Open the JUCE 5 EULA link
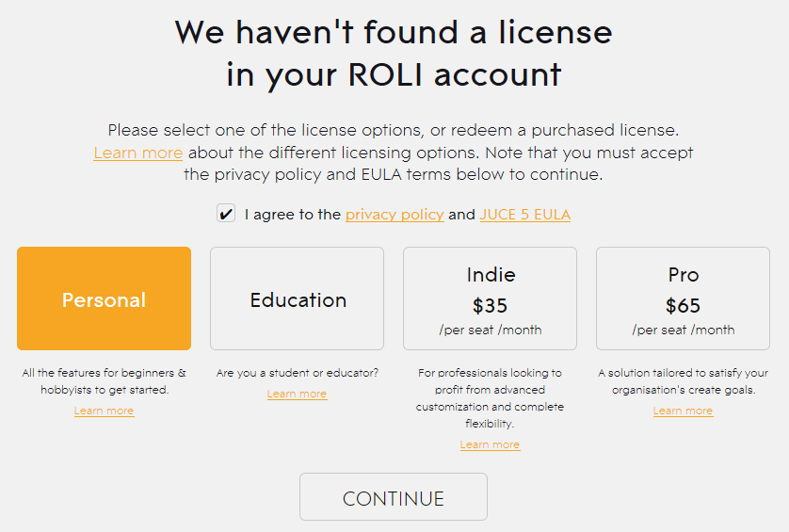This screenshot has height=532, width=789. point(524,215)
